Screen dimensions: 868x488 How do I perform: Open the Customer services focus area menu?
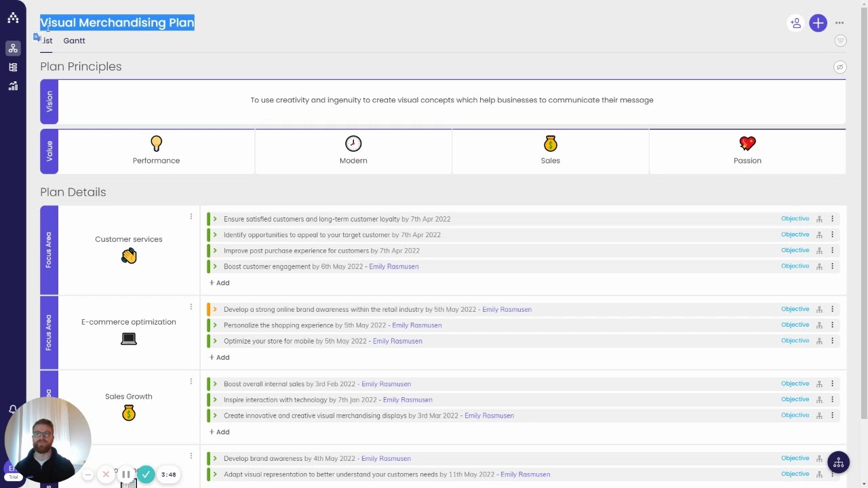(x=191, y=217)
